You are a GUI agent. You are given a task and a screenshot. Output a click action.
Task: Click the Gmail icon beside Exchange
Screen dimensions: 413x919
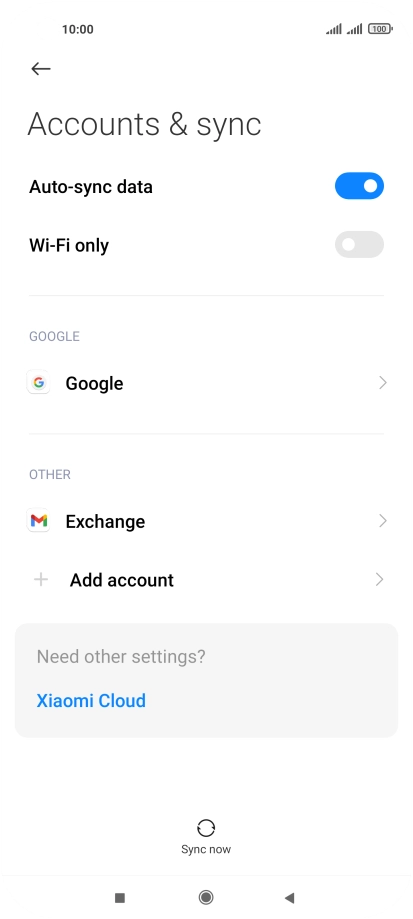(39, 520)
